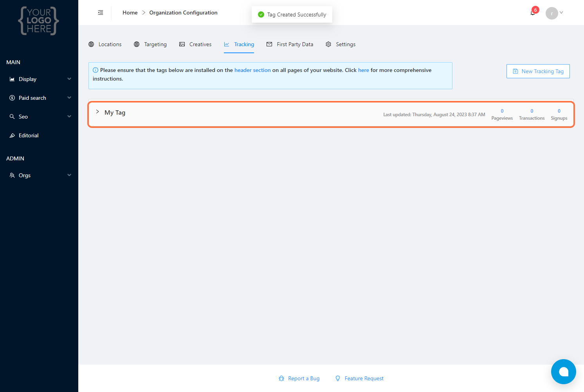Switch to the First Party Data tab
Image resolution: width=584 pixels, height=392 pixels.
[x=290, y=44]
